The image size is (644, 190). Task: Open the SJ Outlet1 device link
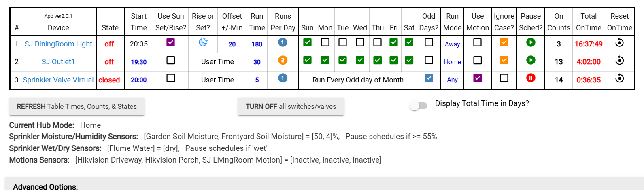pos(58,62)
